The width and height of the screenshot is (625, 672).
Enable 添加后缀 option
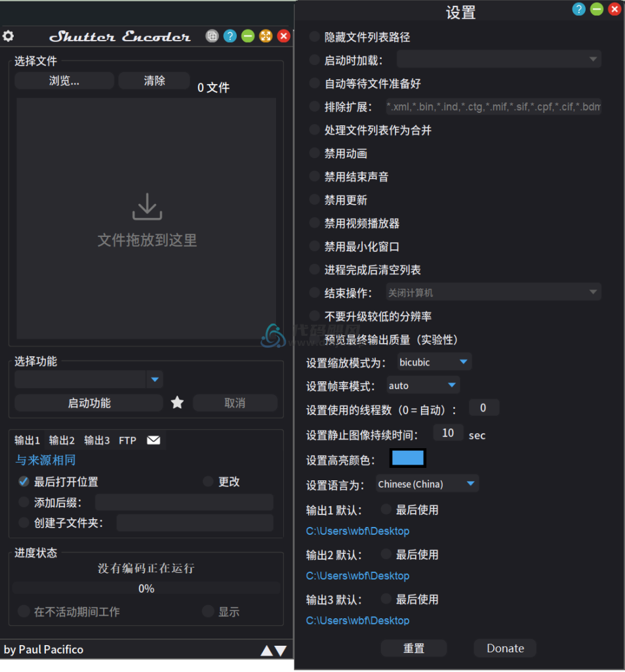click(x=24, y=502)
